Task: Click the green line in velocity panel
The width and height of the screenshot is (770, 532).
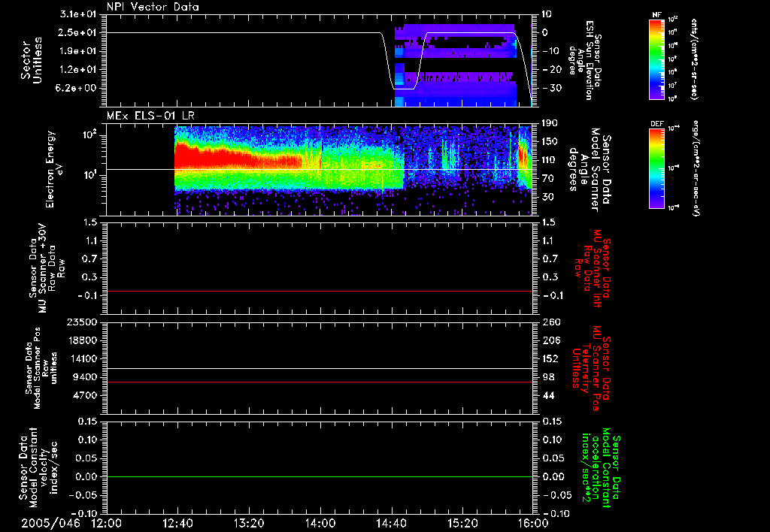Action: pos(319,476)
